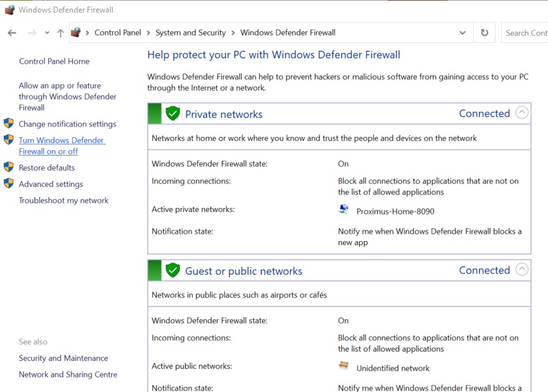Click the Back arrow navigation icon
The width and height of the screenshot is (548, 392).
(x=12, y=33)
